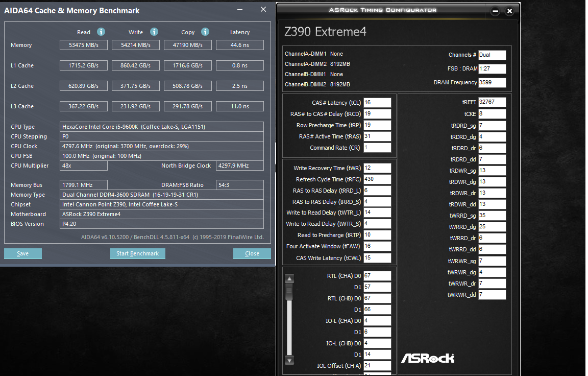The image size is (588, 376).
Task: Click the Memory Write result 54214 MB/s
Action: (136, 45)
